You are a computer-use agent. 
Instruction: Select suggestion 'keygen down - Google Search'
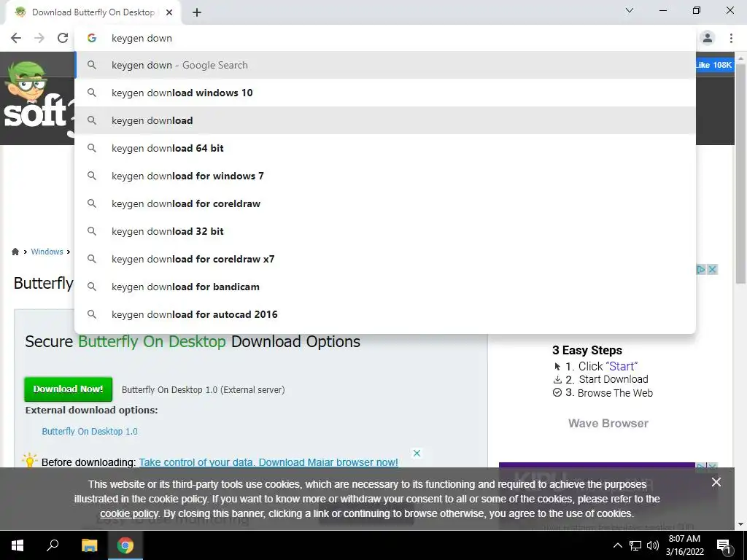pyautogui.click(x=385, y=65)
